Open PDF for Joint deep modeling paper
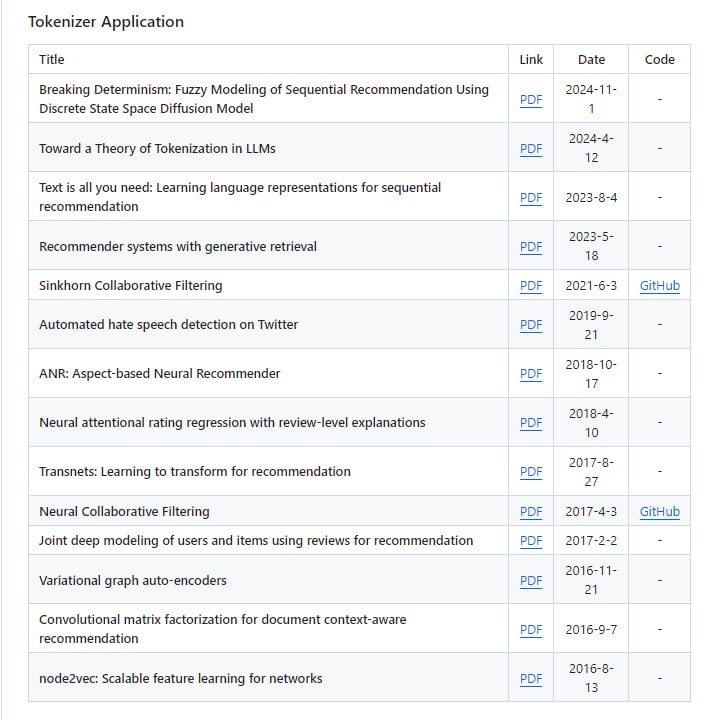 tap(531, 540)
